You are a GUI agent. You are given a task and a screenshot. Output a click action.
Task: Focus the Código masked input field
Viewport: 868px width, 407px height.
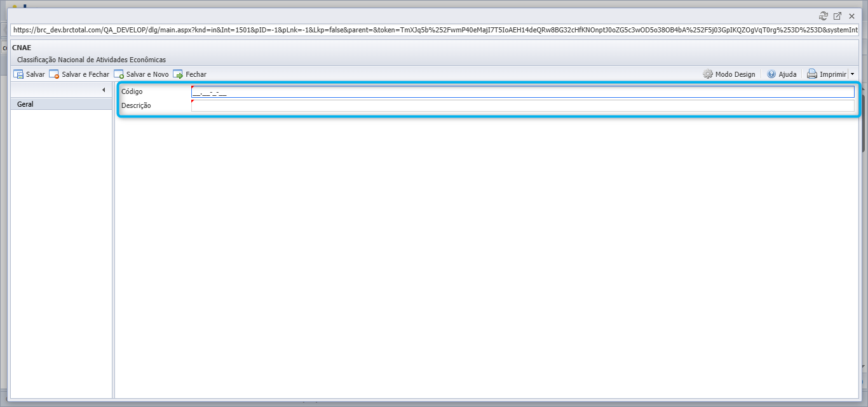tap(522, 92)
